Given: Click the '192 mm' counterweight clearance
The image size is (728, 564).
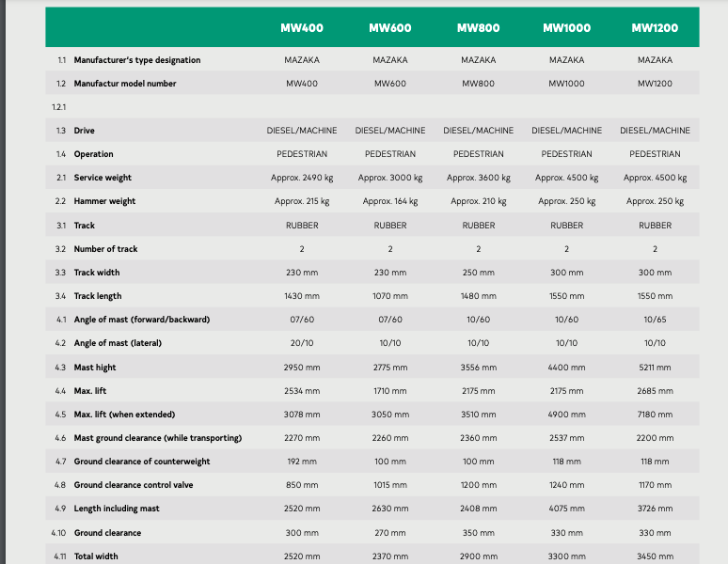Looking at the screenshot, I should click(x=302, y=462).
